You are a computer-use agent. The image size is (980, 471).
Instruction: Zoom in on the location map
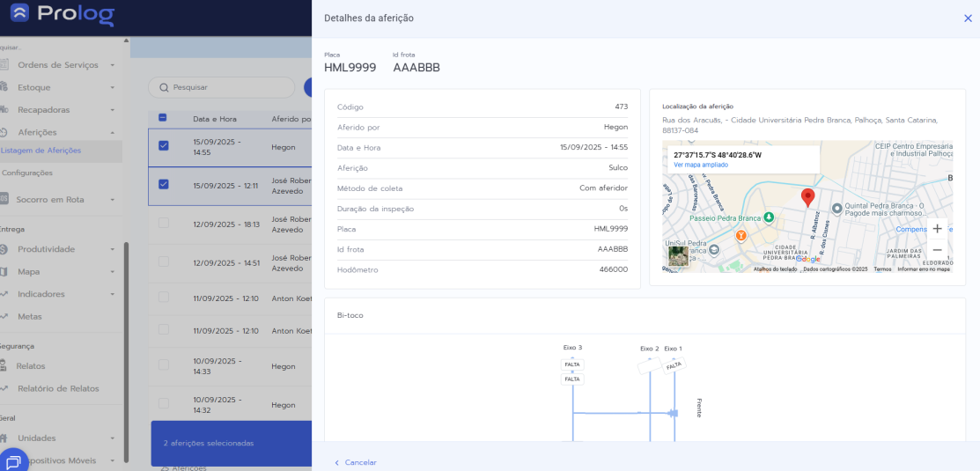(937, 229)
